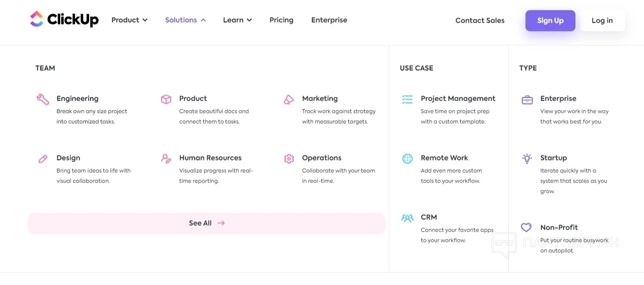Click the Product cube icon
This screenshot has height=285, width=644.
[x=166, y=100]
